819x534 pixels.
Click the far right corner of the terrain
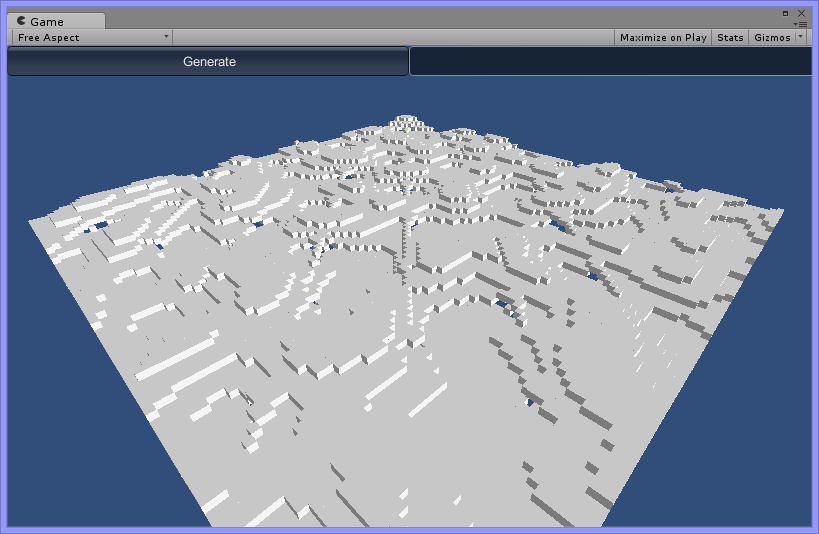tap(780, 211)
